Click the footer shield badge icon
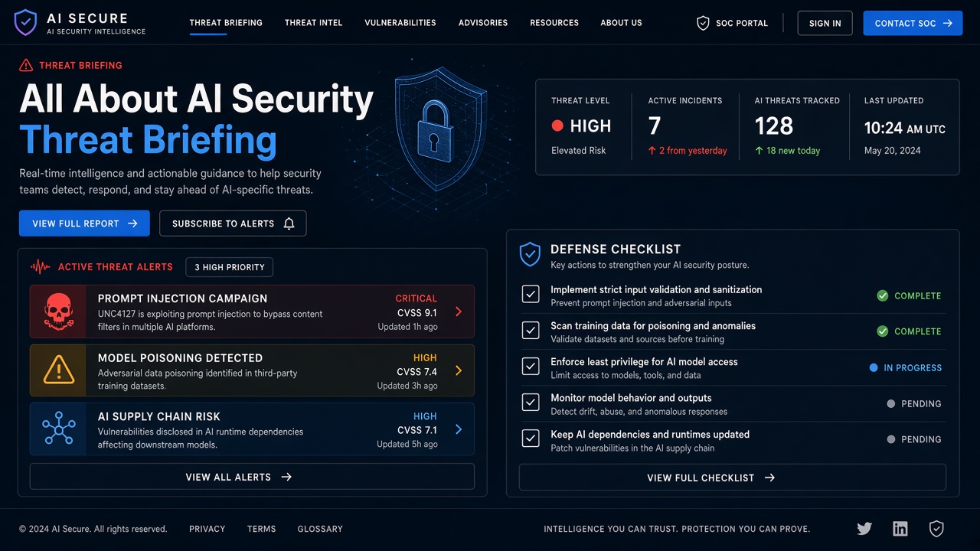 pyautogui.click(x=936, y=529)
